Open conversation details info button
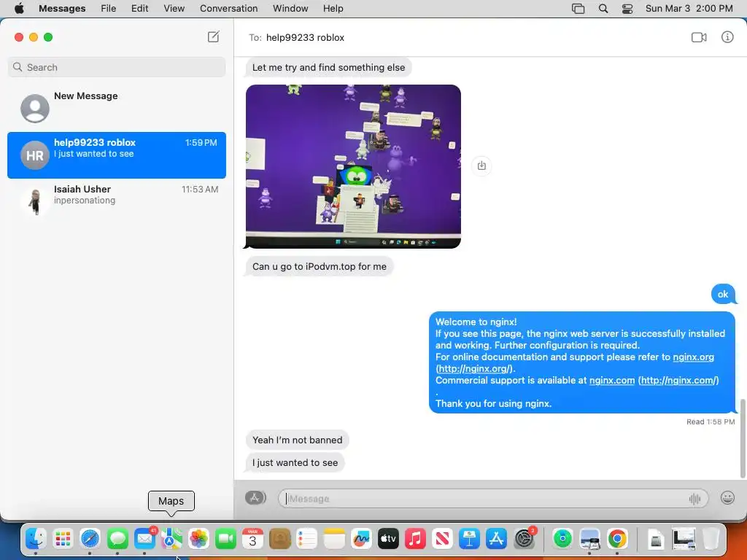Viewport: 747px width, 560px height. (x=727, y=37)
